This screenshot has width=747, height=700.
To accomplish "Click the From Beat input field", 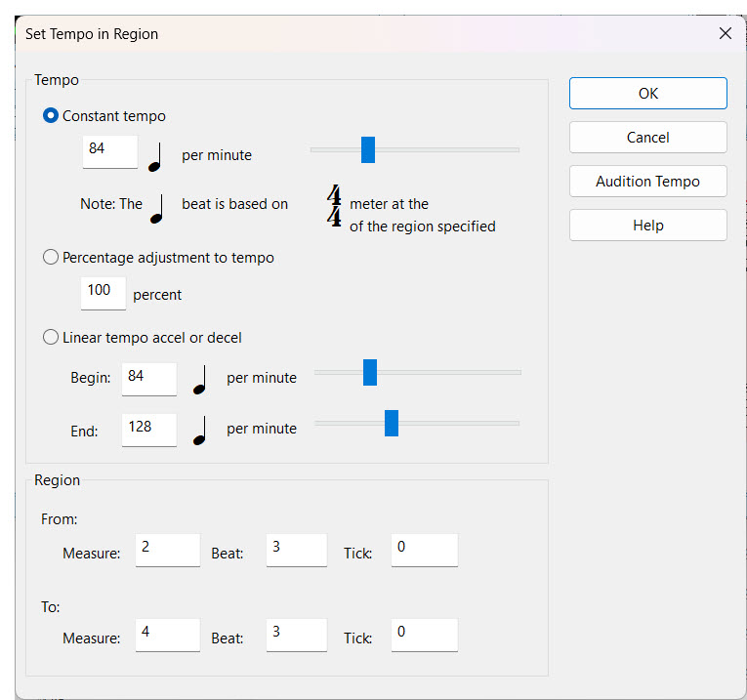I will pyautogui.click(x=296, y=550).
